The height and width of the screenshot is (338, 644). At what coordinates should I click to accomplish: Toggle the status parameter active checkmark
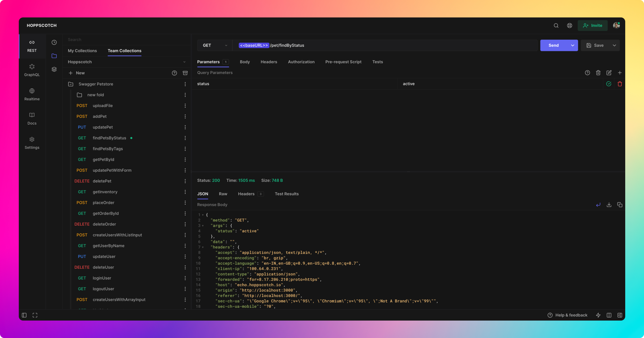pyautogui.click(x=609, y=84)
